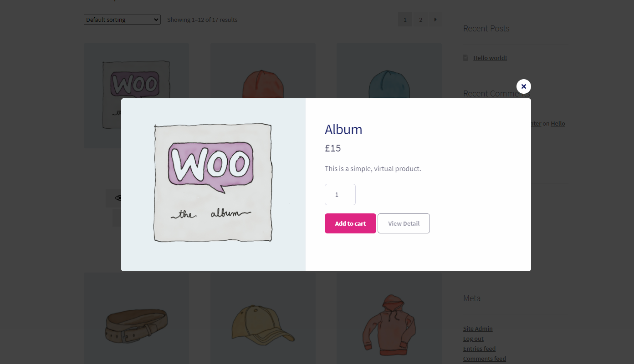This screenshot has height=364, width=634.
Task: Click the View Detail button
Action: pos(404,223)
